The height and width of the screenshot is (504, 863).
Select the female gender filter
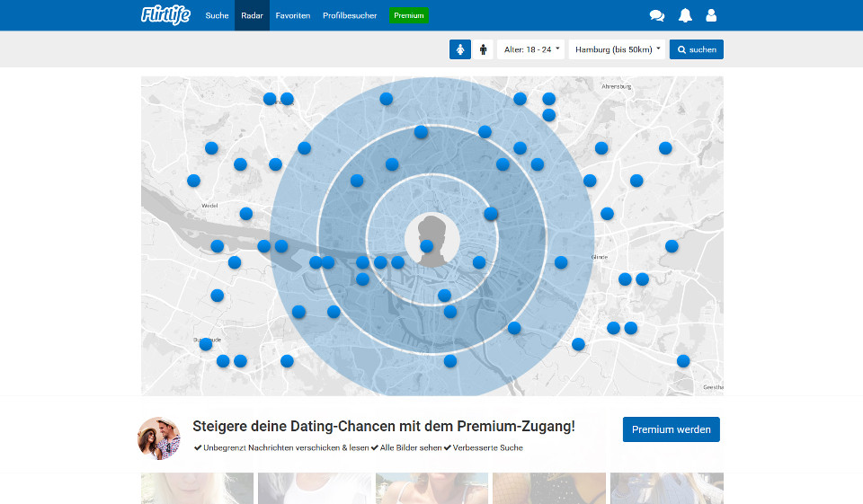pos(460,49)
